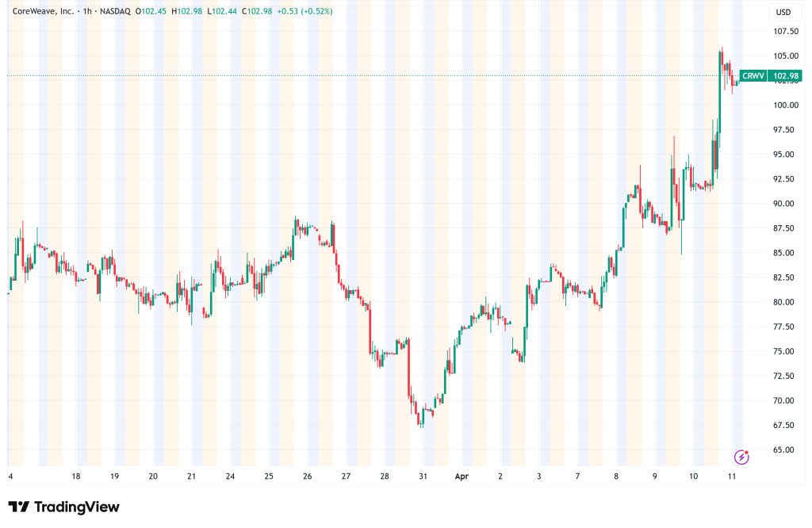Screen dimensions: 812x528
Task: Click date 11 on the time axis
Action: click(x=732, y=476)
